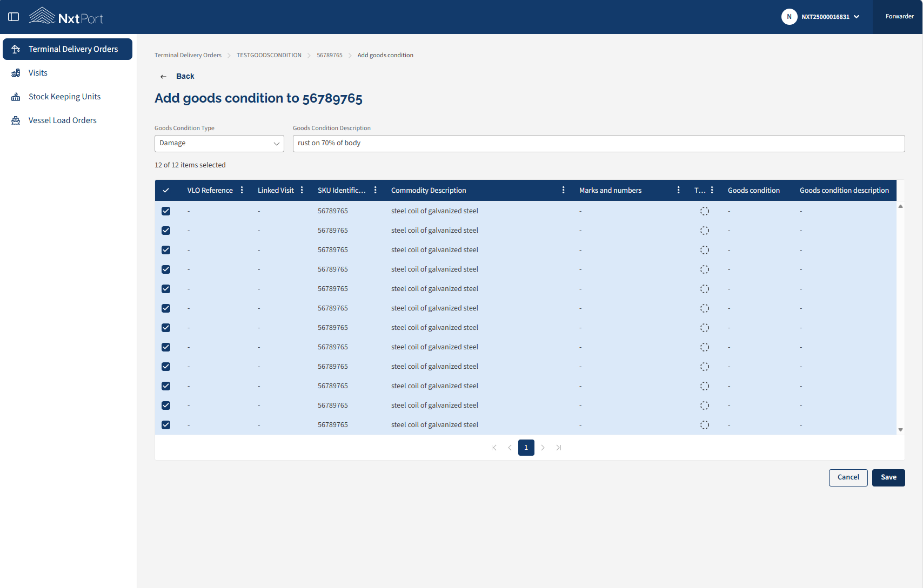The image size is (923, 588).
Task: Uncheck the second table row checkbox
Action: [166, 231]
